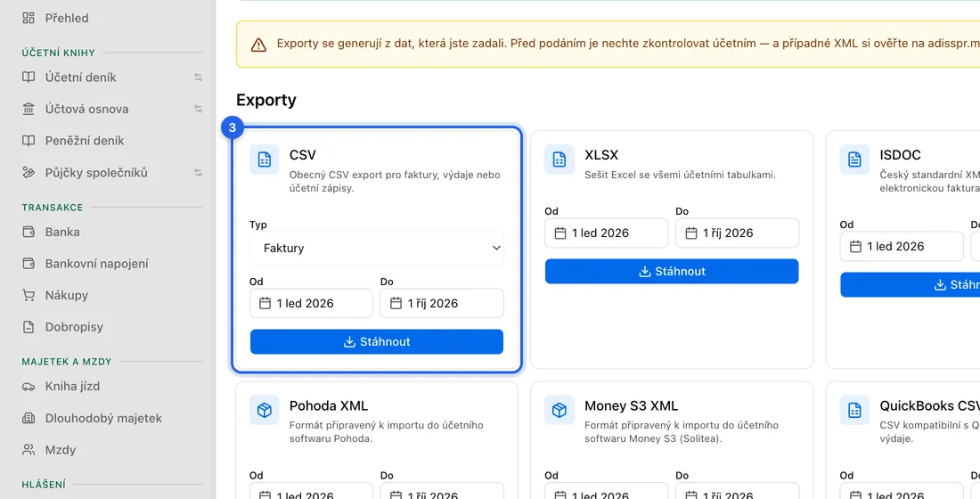The width and height of the screenshot is (980, 499).
Task: Open CSV Do date picker
Action: point(442,303)
